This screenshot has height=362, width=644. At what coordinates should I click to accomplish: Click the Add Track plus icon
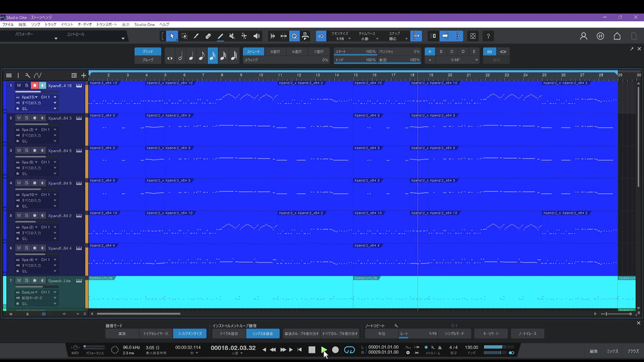(83, 75)
